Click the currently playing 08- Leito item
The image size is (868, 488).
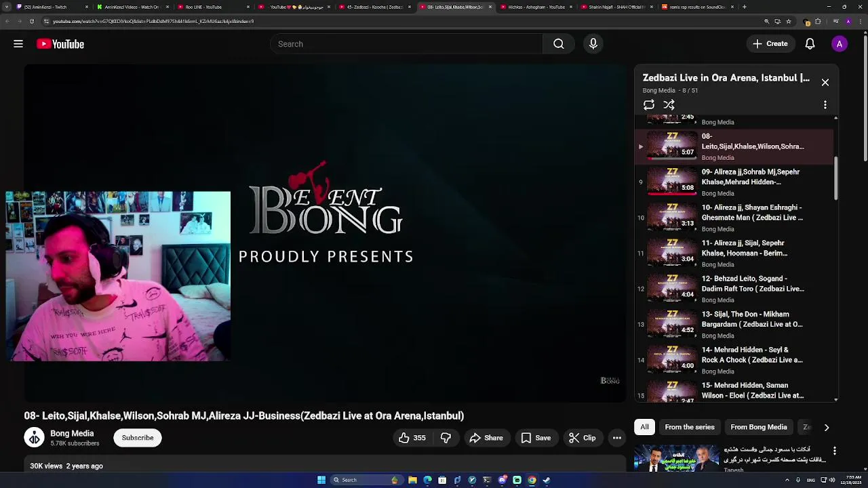tap(734, 146)
